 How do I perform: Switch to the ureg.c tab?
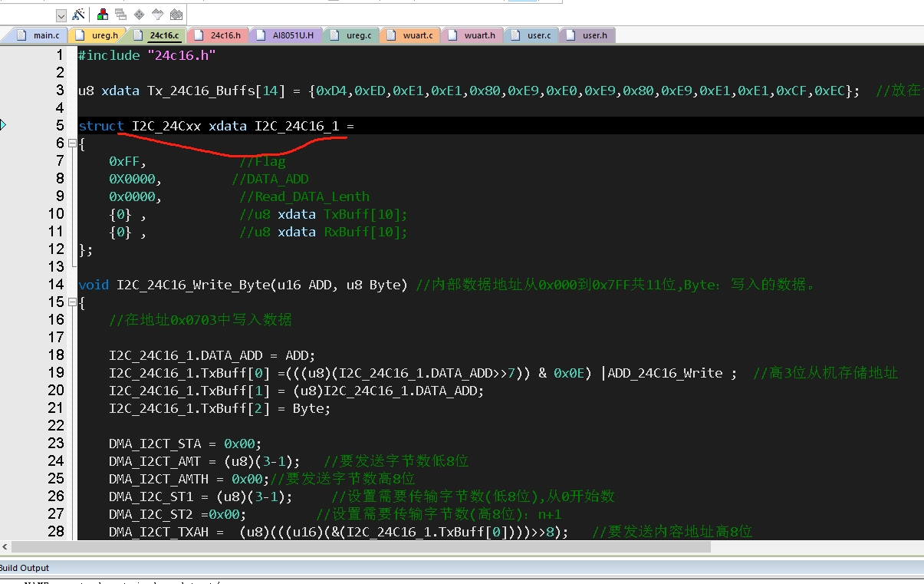(x=353, y=35)
